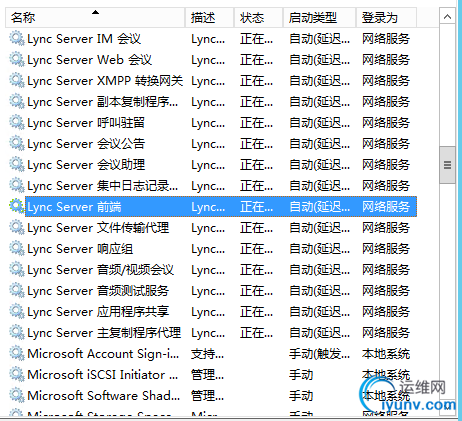
Task: Select the icon for Lync Server 会议公告
Action: [x=17, y=143]
